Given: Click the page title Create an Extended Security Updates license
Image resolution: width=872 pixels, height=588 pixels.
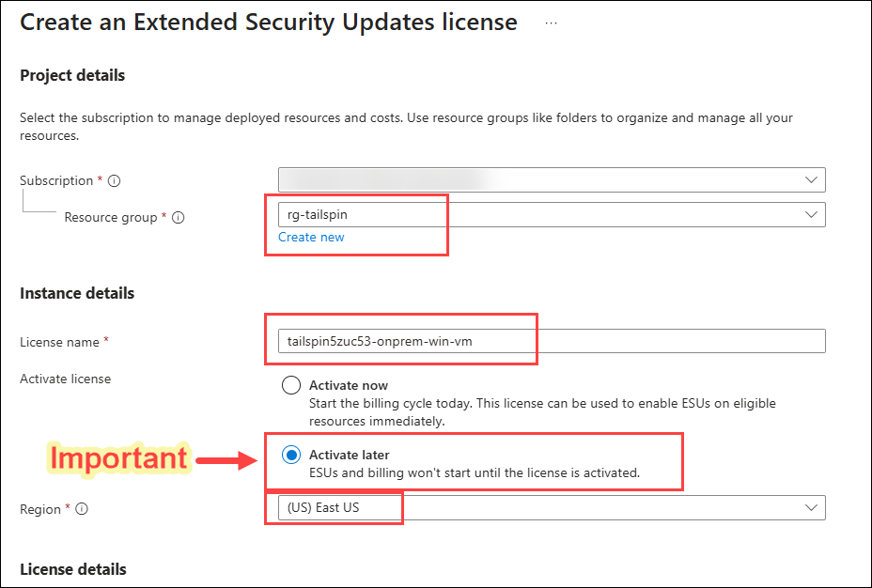Looking at the screenshot, I should coord(267,22).
